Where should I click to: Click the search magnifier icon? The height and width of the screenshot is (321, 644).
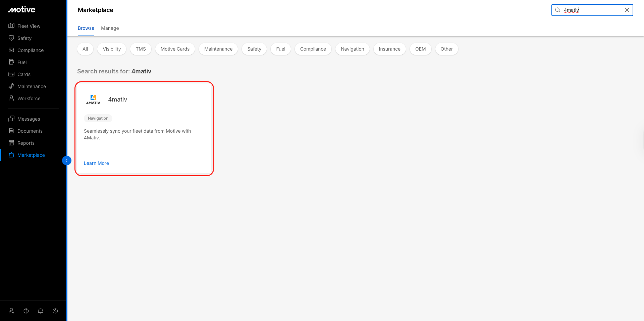coord(558,10)
